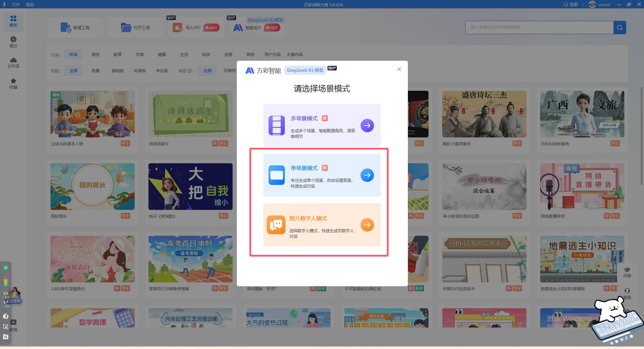Select 全部 under 权限 filter
This screenshot has width=644, height=349.
click(x=73, y=71)
